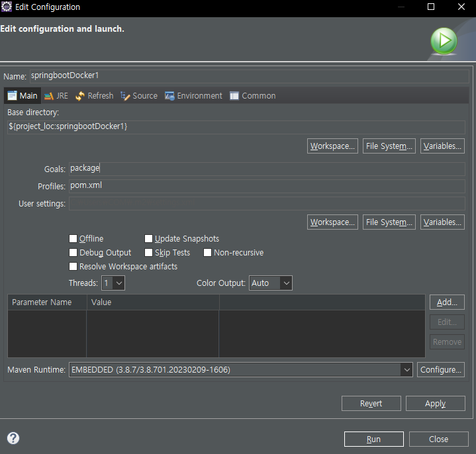Click the Common tab table icon
476x454 pixels.
coord(234,96)
